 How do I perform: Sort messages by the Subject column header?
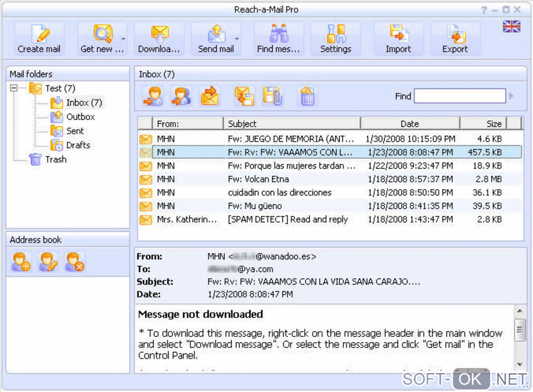[292, 124]
